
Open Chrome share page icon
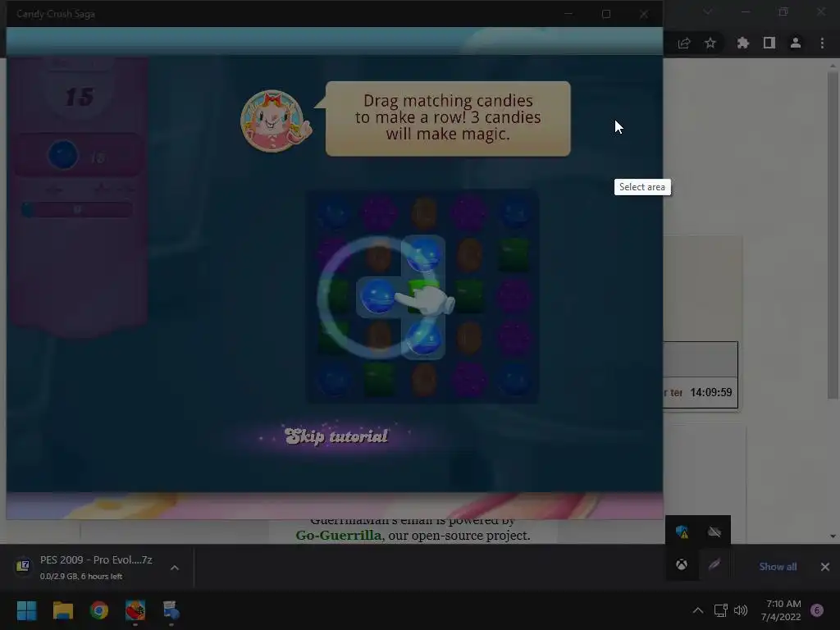click(684, 43)
